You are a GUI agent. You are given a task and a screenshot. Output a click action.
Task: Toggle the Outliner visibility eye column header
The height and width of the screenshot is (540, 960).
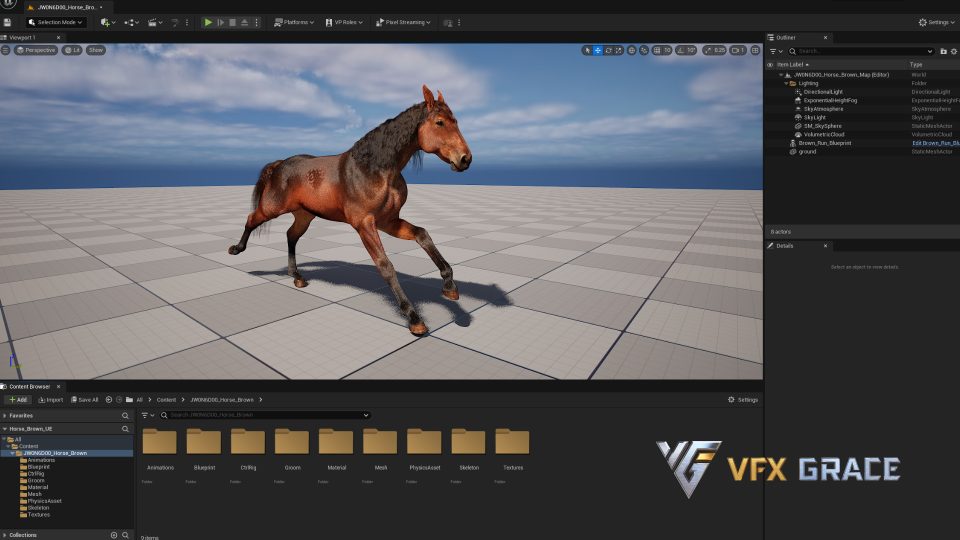[x=770, y=64]
